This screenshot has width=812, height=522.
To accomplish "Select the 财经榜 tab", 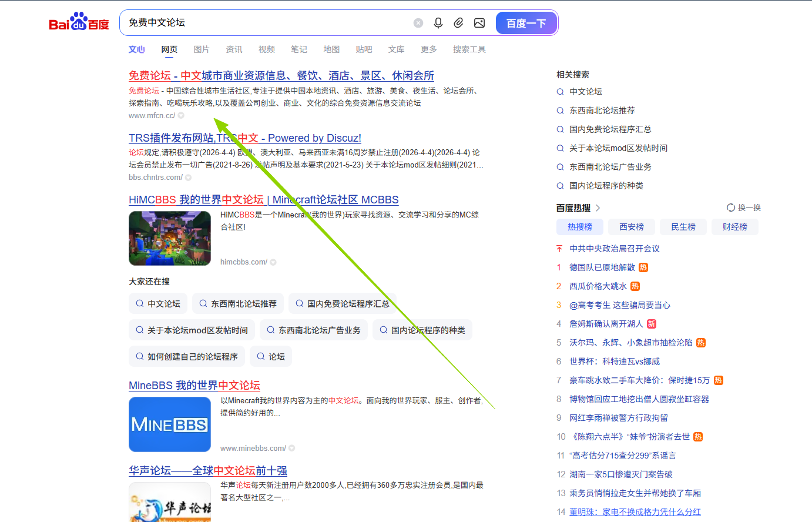I will tap(735, 227).
